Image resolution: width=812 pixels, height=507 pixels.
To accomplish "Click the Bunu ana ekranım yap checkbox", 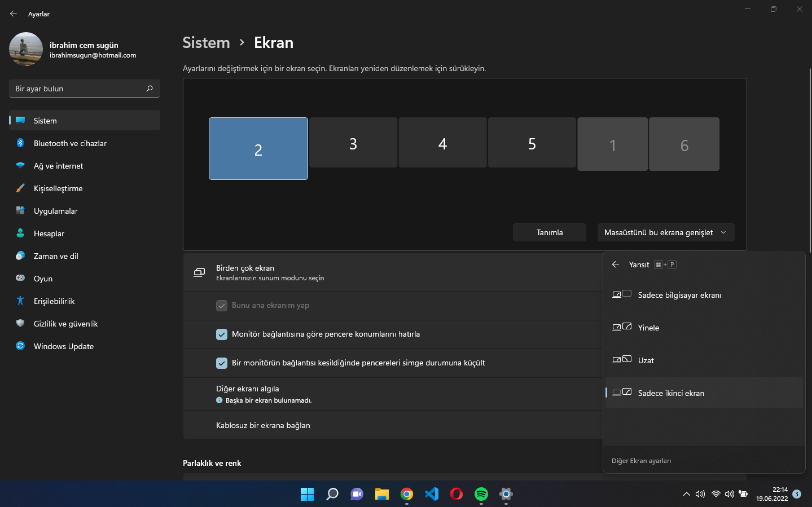I will tap(222, 306).
